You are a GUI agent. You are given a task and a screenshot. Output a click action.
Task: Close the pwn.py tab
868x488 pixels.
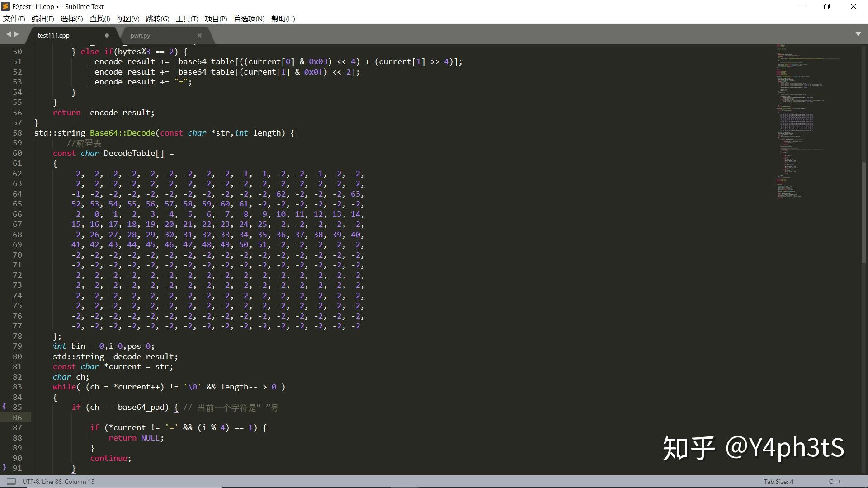[199, 35]
